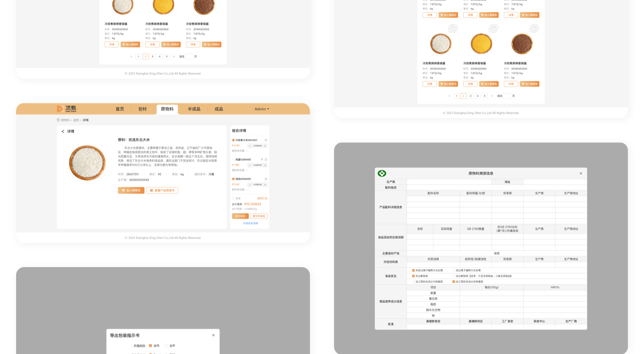This screenshot has height=354, width=644.
Task: Decrease quantity for 鸡肉0059455 with minus
Action: pyautogui.click(x=250, y=185)
